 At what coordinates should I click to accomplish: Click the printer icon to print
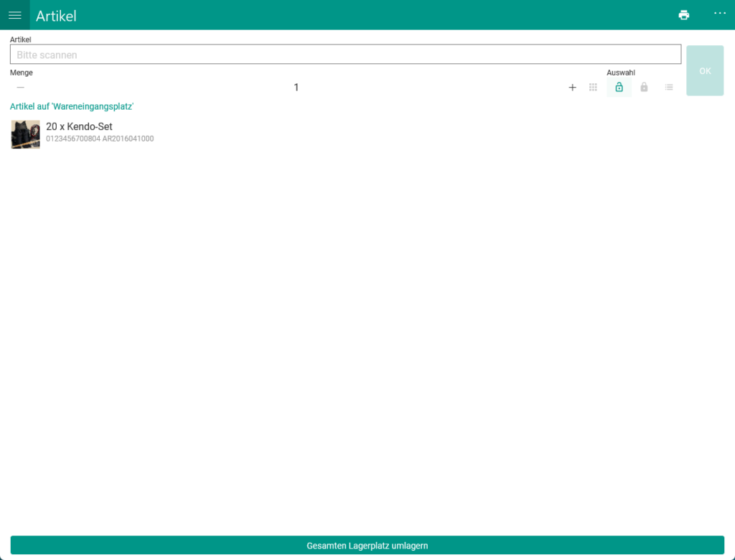[x=683, y=14]
